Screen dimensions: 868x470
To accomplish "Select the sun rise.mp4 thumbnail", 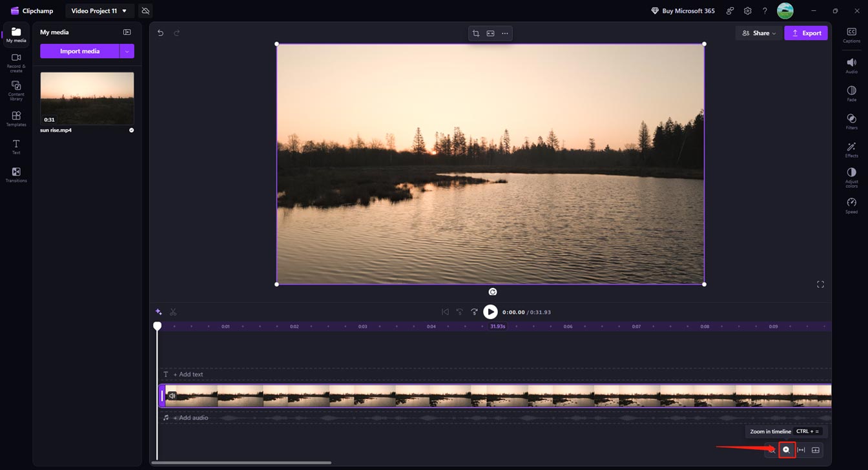I will [x=87, y=98].
